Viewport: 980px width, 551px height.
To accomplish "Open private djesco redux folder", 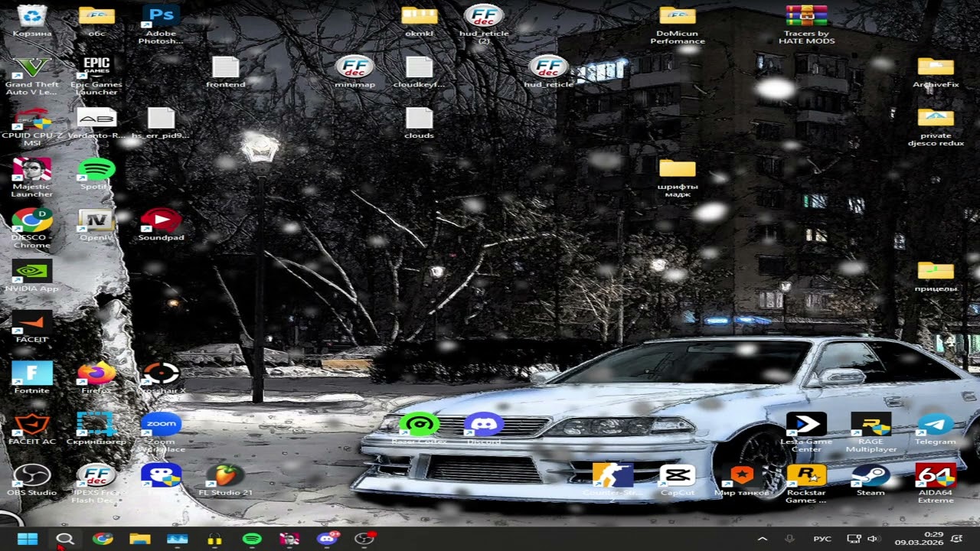I will 936,126.
